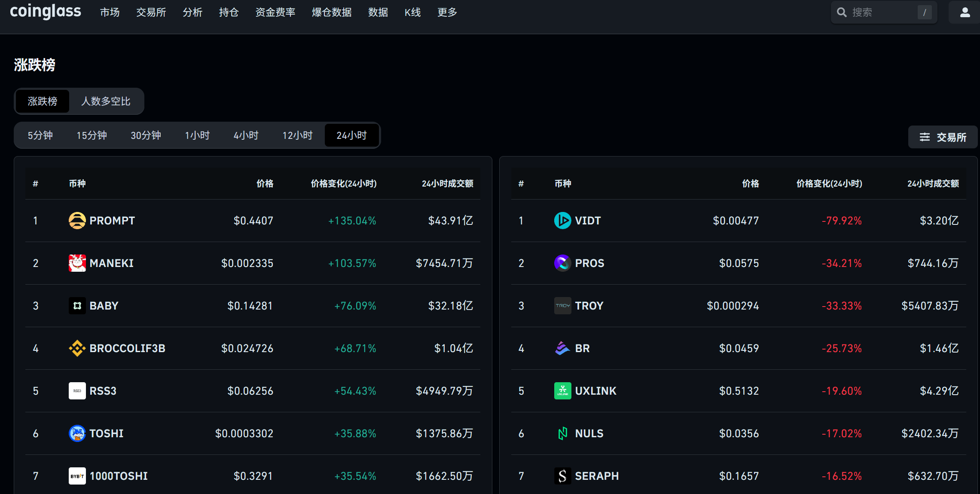Click the coinglass logo link

(x=45, y=12)
